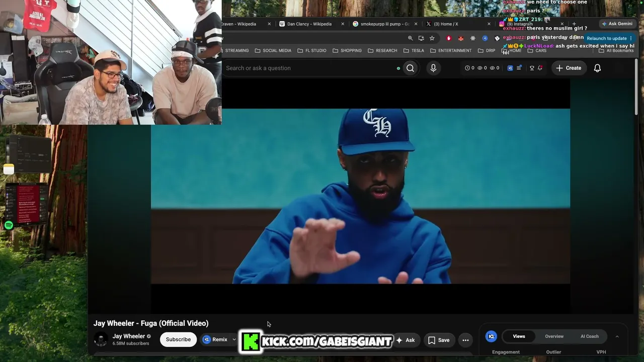Open the zoom magnifier in address bar
This screenshot has height=362, width=644.
tap(410, 38)
